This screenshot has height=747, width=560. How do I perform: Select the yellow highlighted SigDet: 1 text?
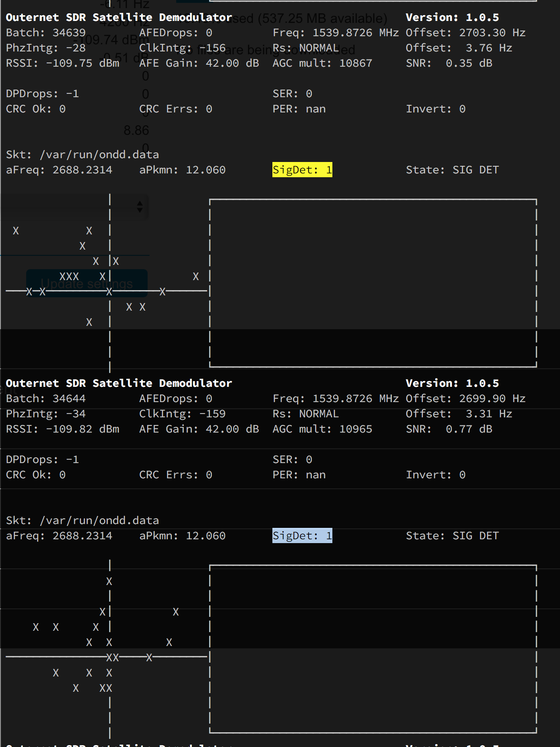click(302, 170)
